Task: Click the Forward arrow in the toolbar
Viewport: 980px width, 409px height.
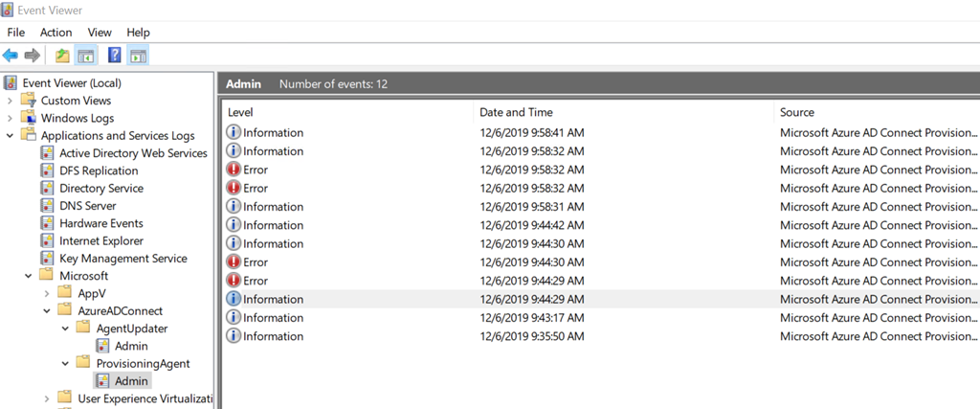Action: pos(32,56)
